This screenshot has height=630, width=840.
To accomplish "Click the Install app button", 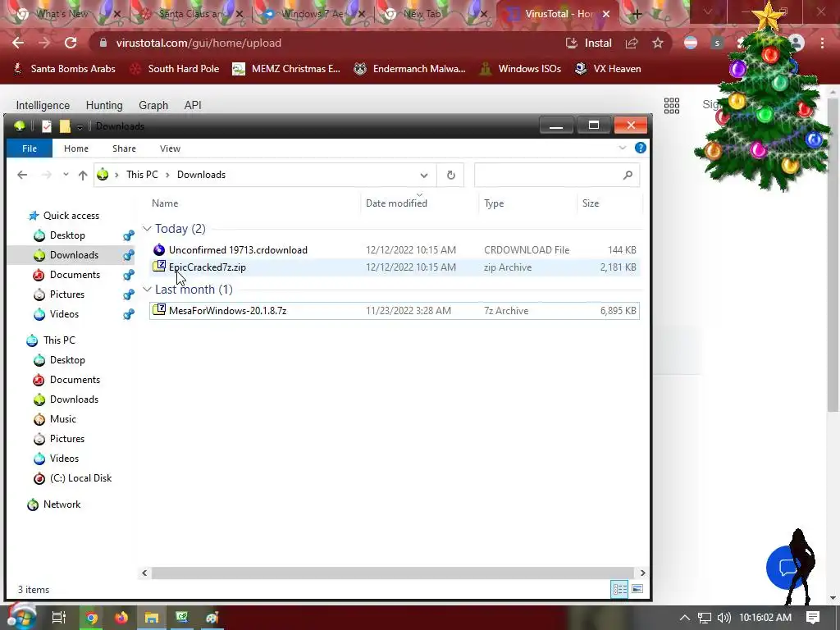I will (x=589, y=43).
